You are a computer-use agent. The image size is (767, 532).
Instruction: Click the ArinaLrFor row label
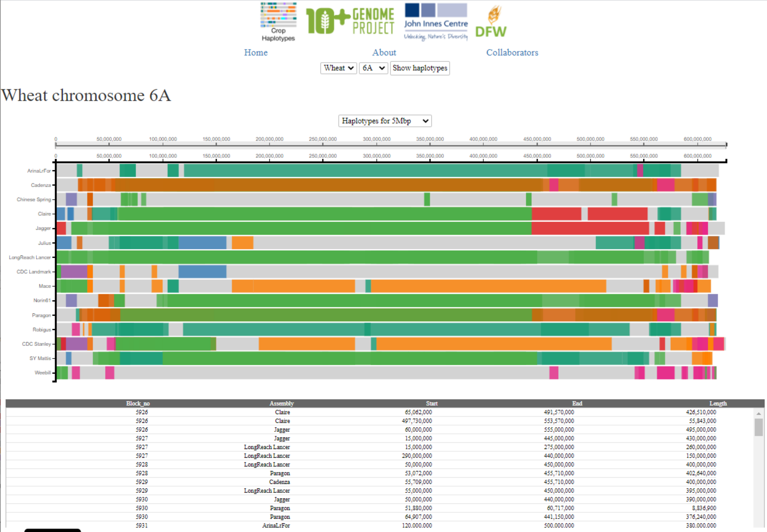tap(39, 171)
